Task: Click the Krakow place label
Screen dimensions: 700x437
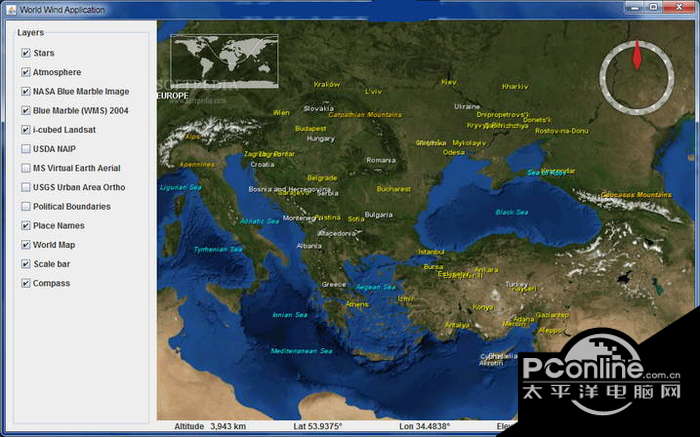Action: (327, 84)
